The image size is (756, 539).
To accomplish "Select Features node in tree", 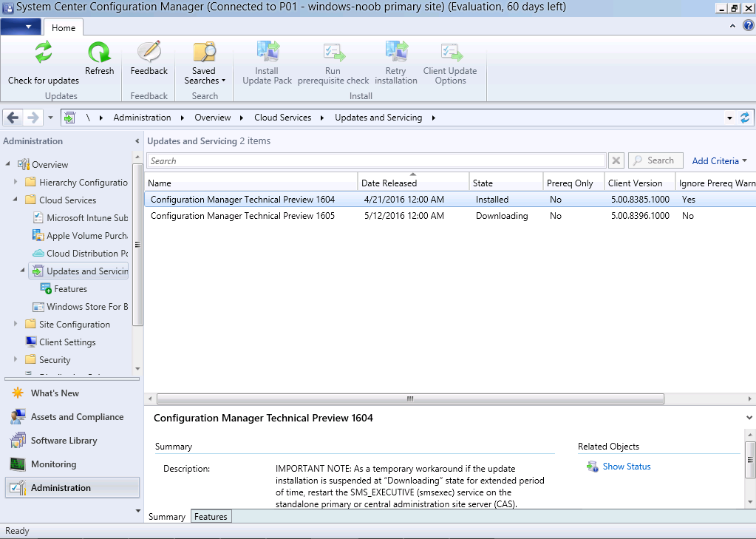I will pos(64,289).
